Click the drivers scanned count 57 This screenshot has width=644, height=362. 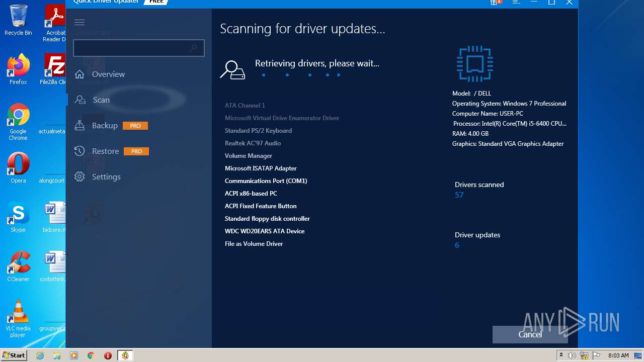pyautogui.click(x=459, y=195)
